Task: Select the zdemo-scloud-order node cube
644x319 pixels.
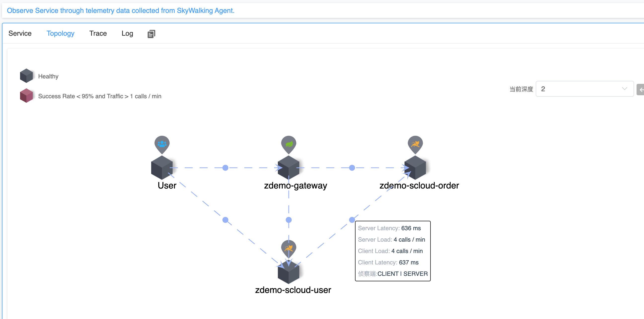Action: 415,168
